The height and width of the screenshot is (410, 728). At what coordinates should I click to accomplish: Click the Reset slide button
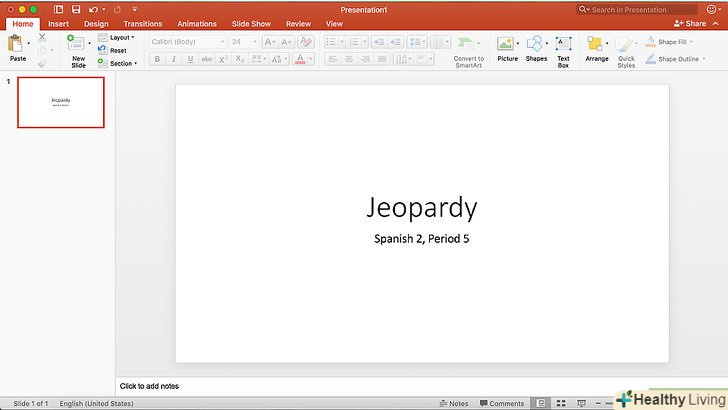point(117,50)
